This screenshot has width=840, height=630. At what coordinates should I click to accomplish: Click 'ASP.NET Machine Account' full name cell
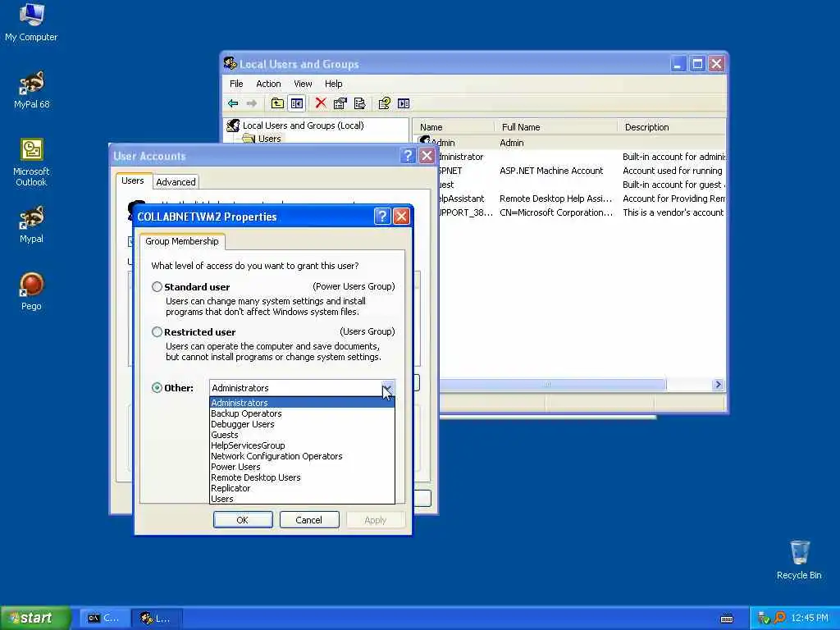(x=551, y=171)
